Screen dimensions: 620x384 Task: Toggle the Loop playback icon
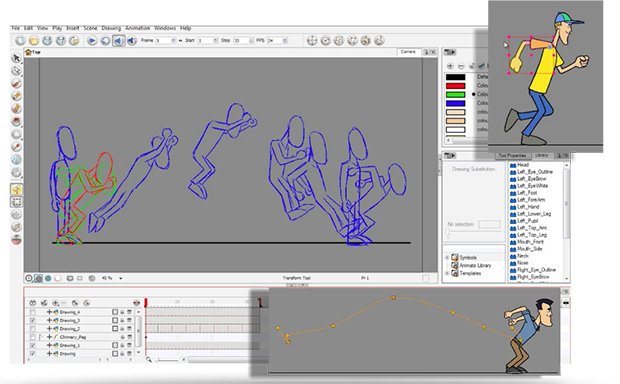pyautogui.click(x=105, y=41)
